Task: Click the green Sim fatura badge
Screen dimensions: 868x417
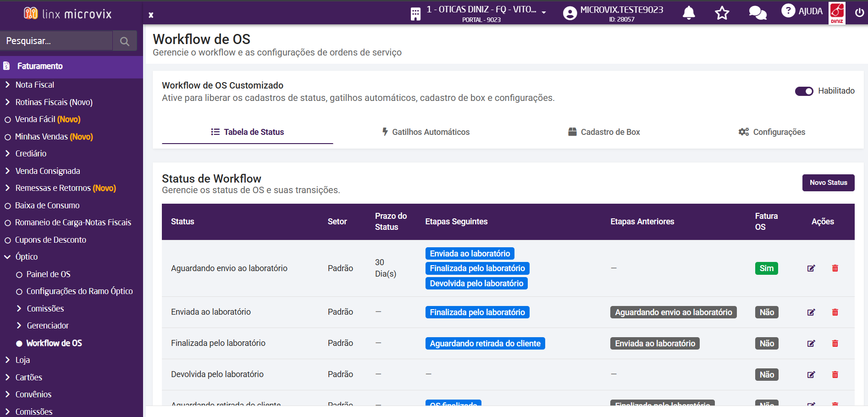Action: click(x=767, y=268)
